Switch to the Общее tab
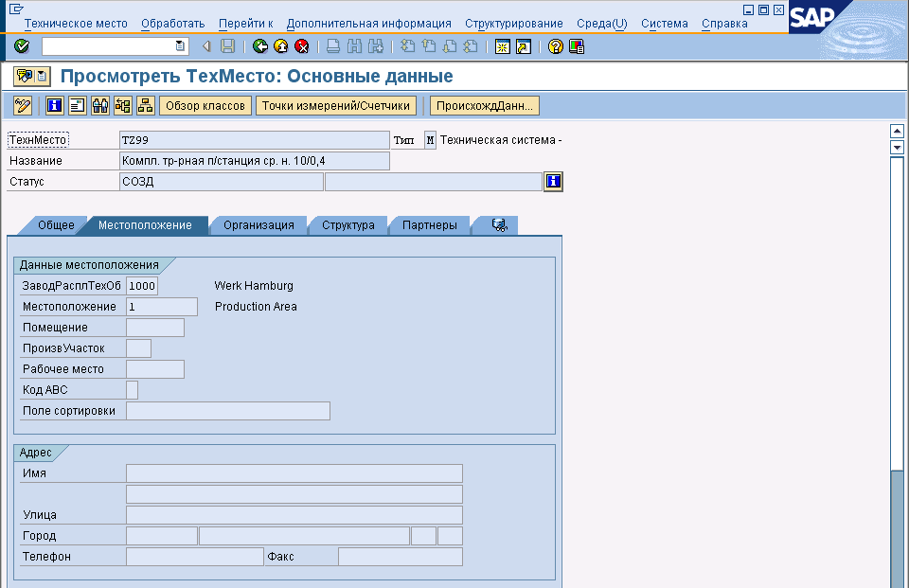The height and width of the screenshot is (588, 909). click(56, 225)
